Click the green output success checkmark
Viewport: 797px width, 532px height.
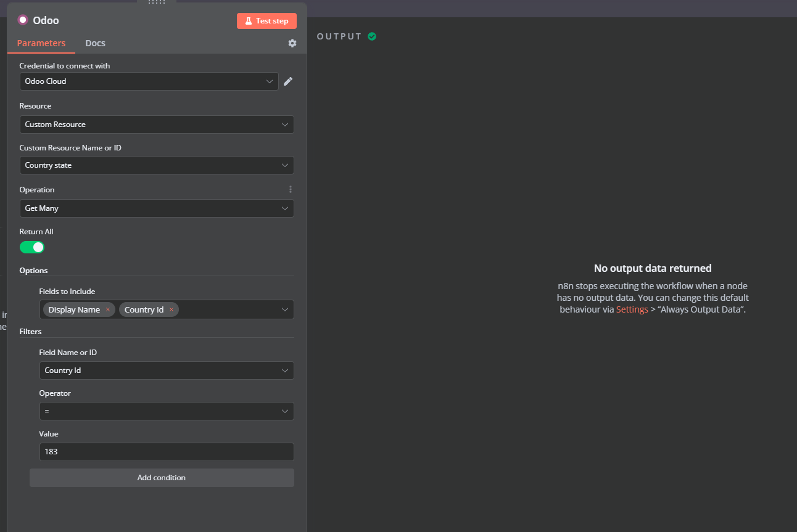coord(372,36)
